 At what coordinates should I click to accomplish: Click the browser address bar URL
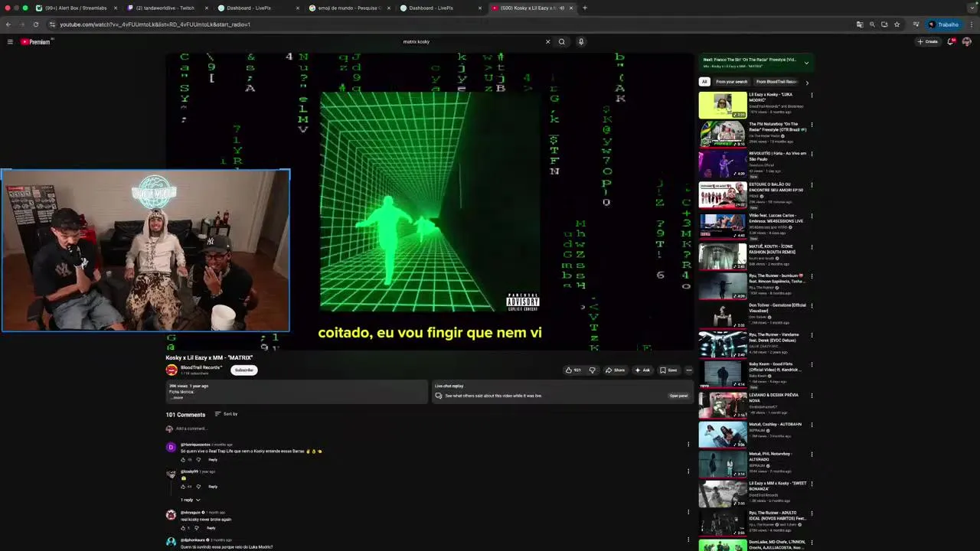point(155,24)
